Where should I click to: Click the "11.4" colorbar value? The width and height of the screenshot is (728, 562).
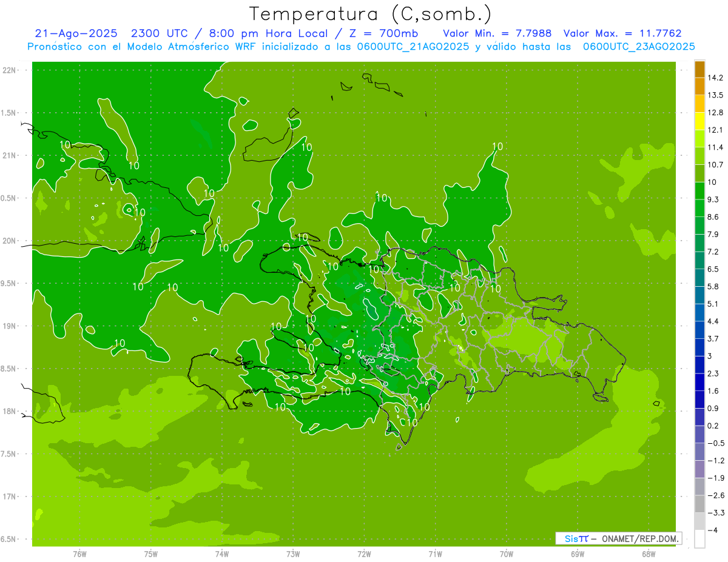[715, 147]
